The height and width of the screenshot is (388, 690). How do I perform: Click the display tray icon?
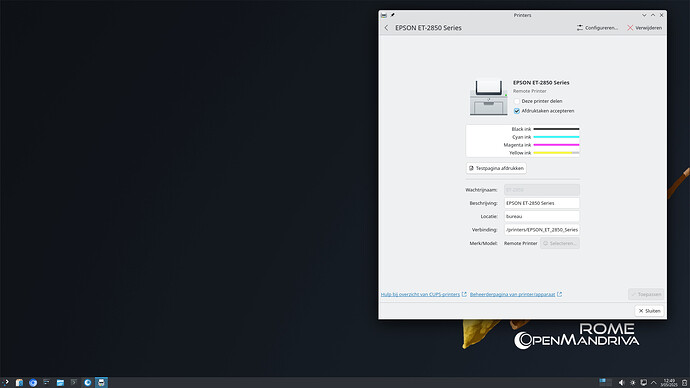coord(643,383)
